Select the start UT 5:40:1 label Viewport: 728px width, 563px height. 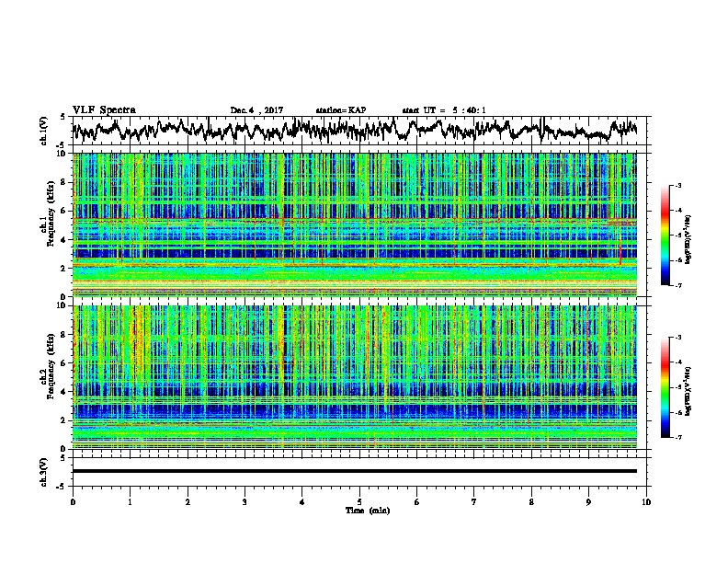coord(444,110)
